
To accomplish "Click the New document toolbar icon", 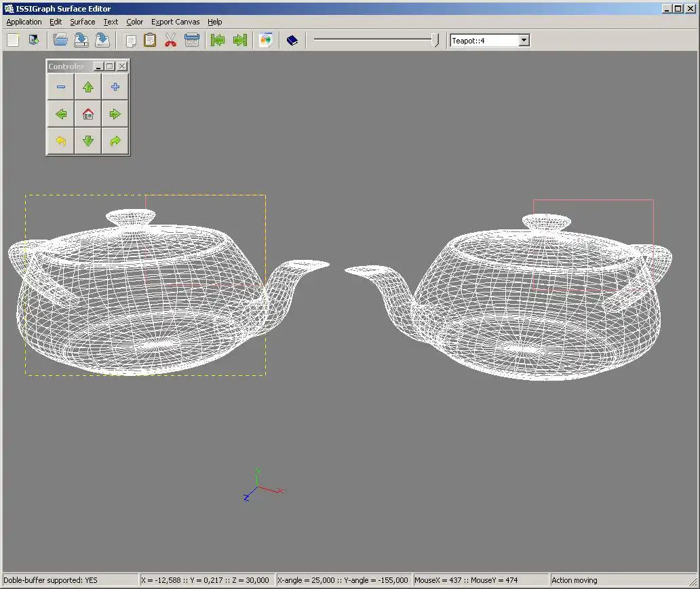I will click(13, 40).
